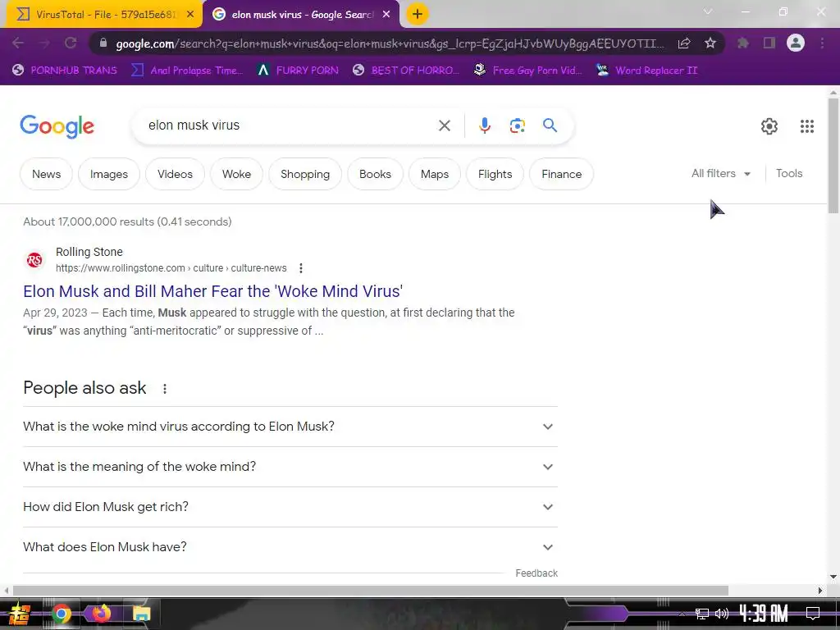
Task: Clear the search box with the X icon
Action: 444,126
